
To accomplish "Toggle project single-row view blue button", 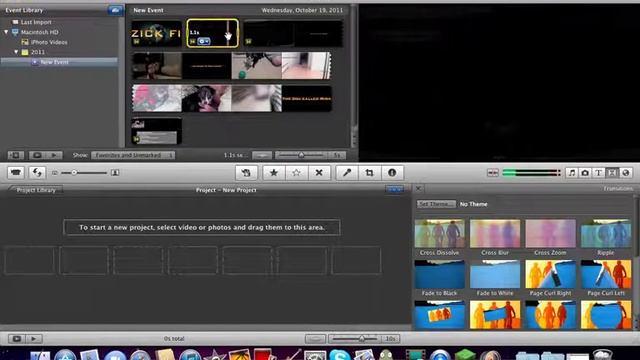I will tap(394, 189).
